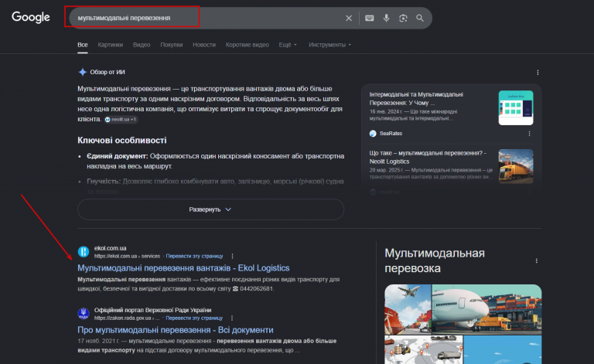594x364 pixels.
Task: Open the on-screen keyboard icon
Action: tap(370, 18)
